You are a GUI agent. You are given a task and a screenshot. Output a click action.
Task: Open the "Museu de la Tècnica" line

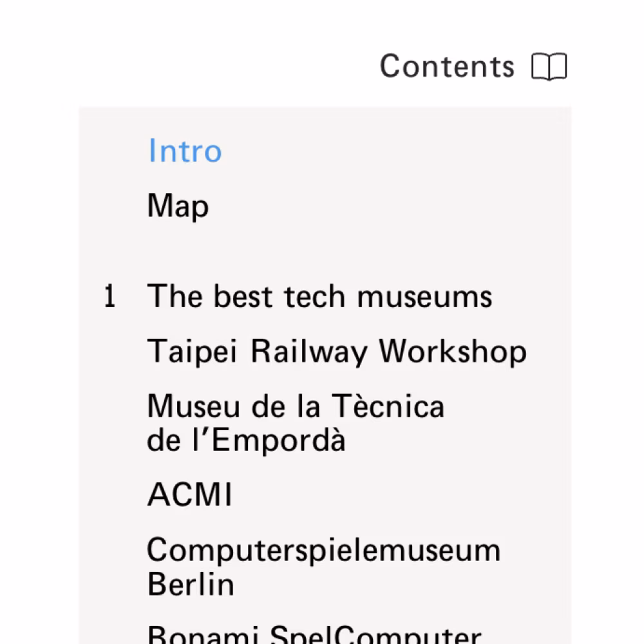point(296,407)
